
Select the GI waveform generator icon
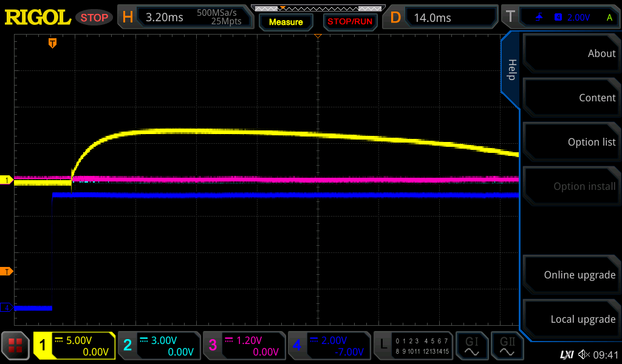pos(471,346)
